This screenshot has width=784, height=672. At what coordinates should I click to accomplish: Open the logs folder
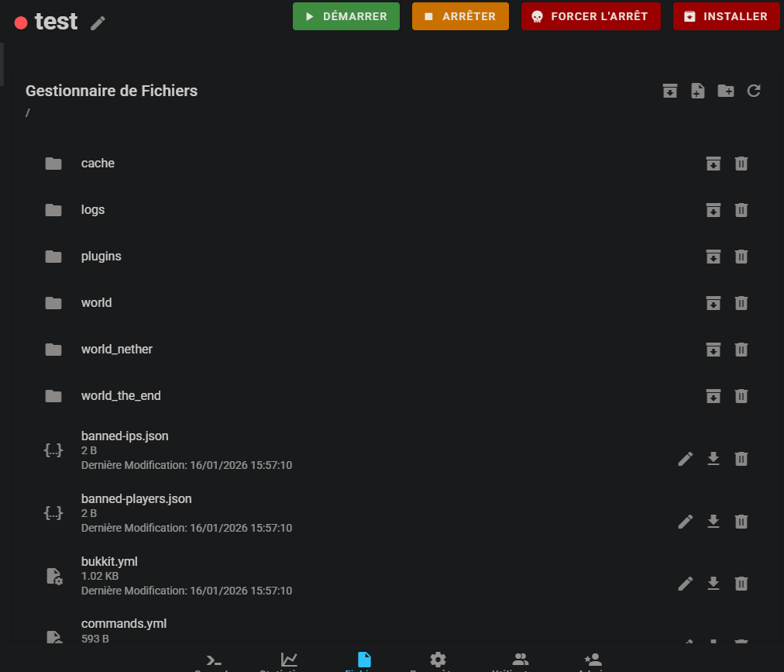tap(93, 210)
